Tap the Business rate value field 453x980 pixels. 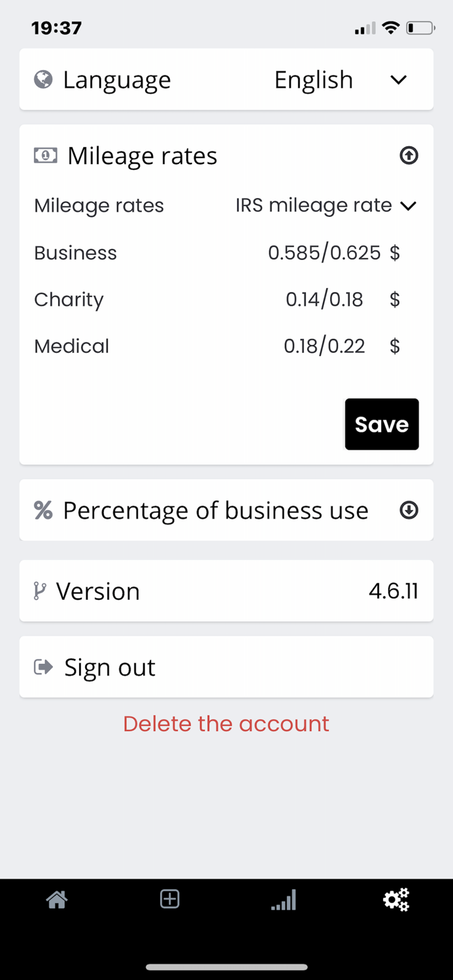(x=325, y=252)
